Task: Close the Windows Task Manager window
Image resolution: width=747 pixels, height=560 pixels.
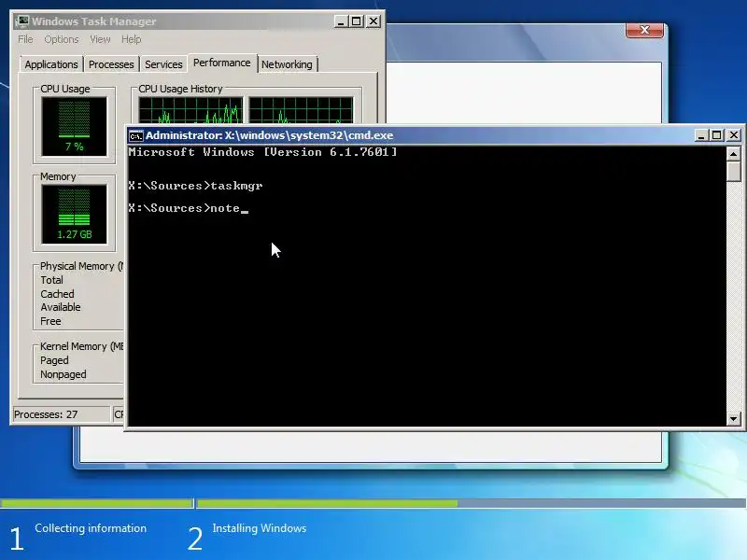Action: [x=373, y=21]
